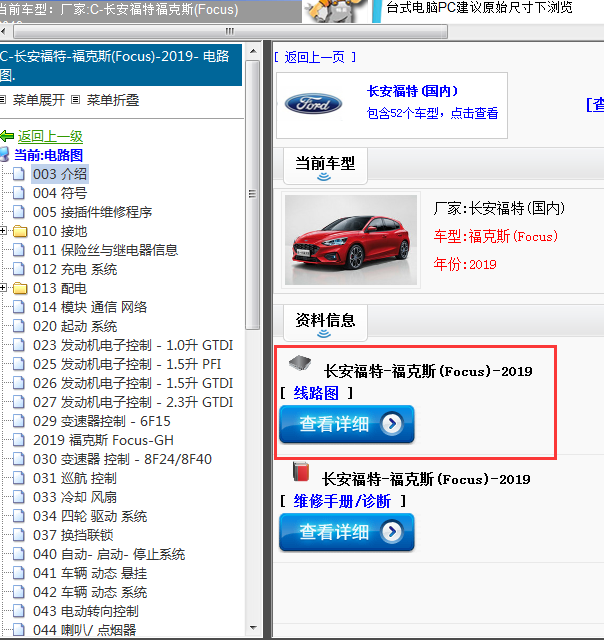Click the page icon of 014 模块 通信 网络
This screenshot has width=604, height=640.
[19, 307]
